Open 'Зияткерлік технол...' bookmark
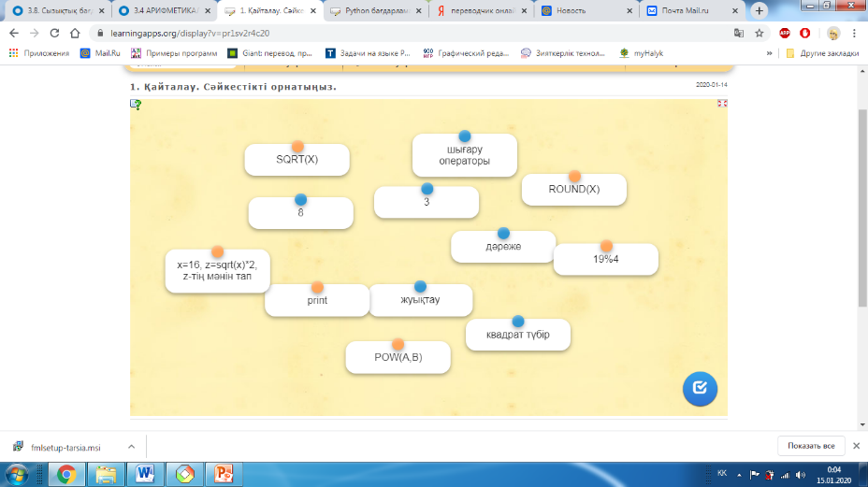The width and height of the screenshot is (868, 487). [x=563, y=53]
